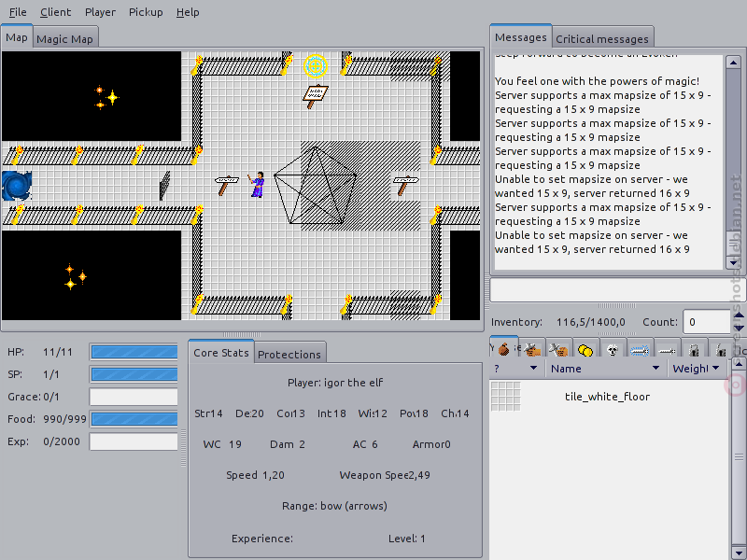This screenshot has width=747, height=560.
Task: Click the tile_white_floor item thumbnail
Action: [505, 396]
